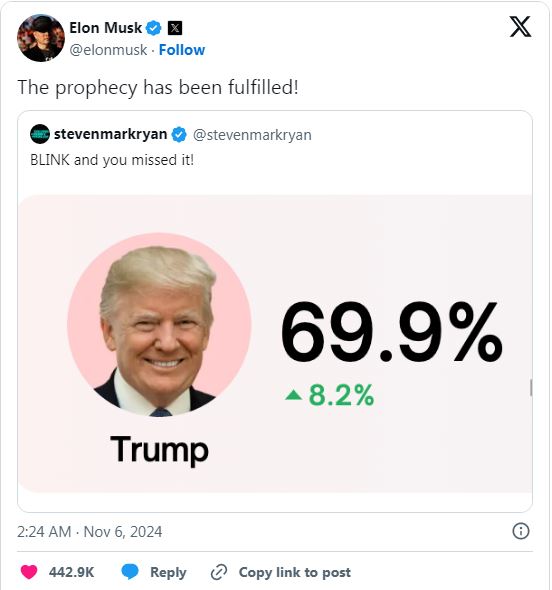The height and width of the screenshot is (590, 552).
Task: Open the stevenmarkryan display name
Action: pos(110,134)
